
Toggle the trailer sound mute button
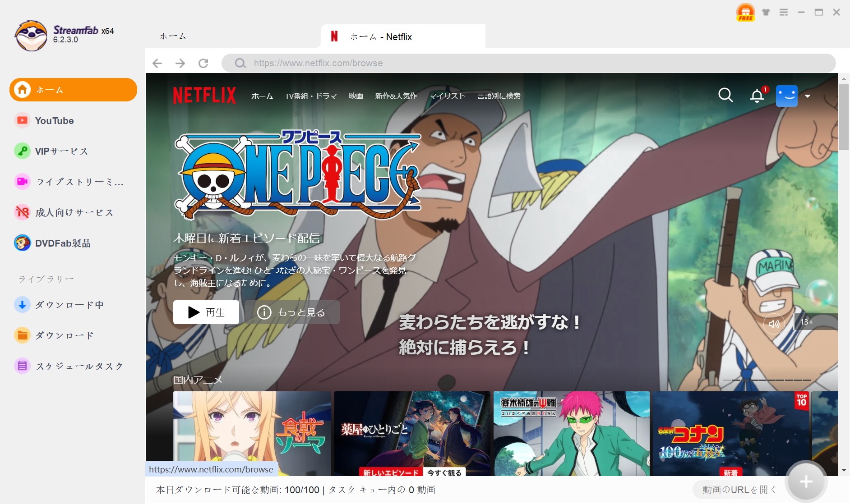click(774, 324)
